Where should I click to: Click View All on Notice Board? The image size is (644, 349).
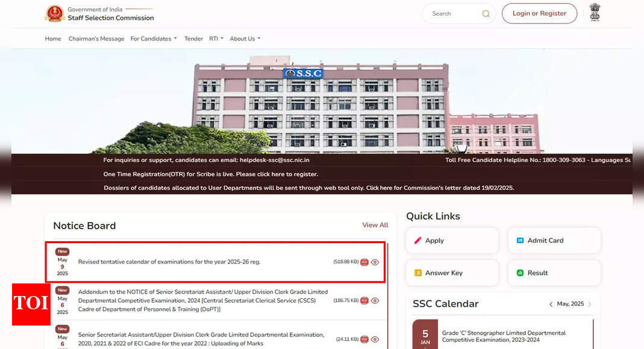tap(375, 225)
